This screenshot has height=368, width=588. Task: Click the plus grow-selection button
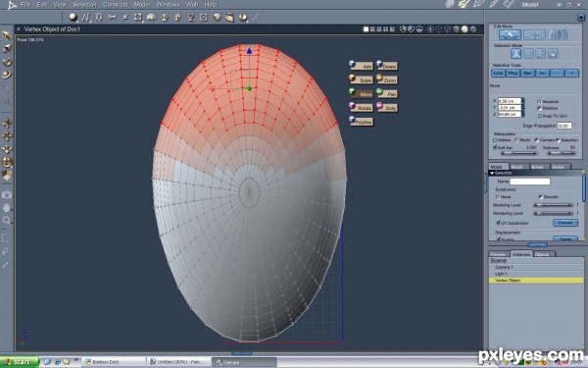[572, 74]
